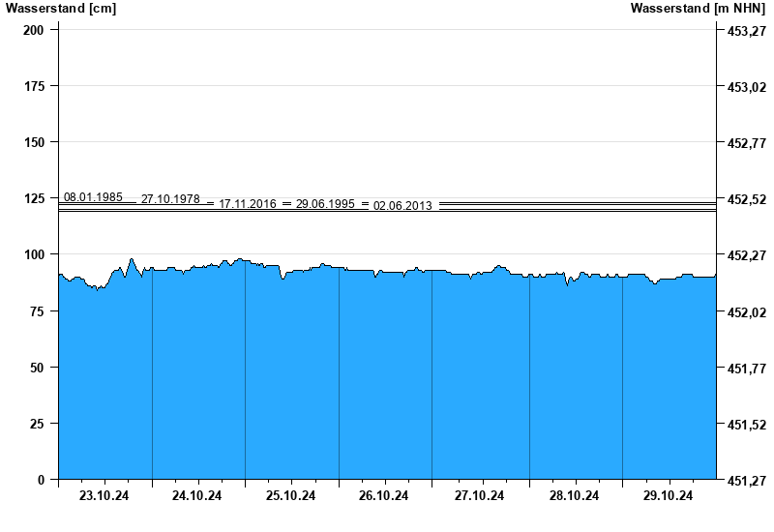Select the 17.11.2016 reference line label
774x532 pixels.
[248, 204]
